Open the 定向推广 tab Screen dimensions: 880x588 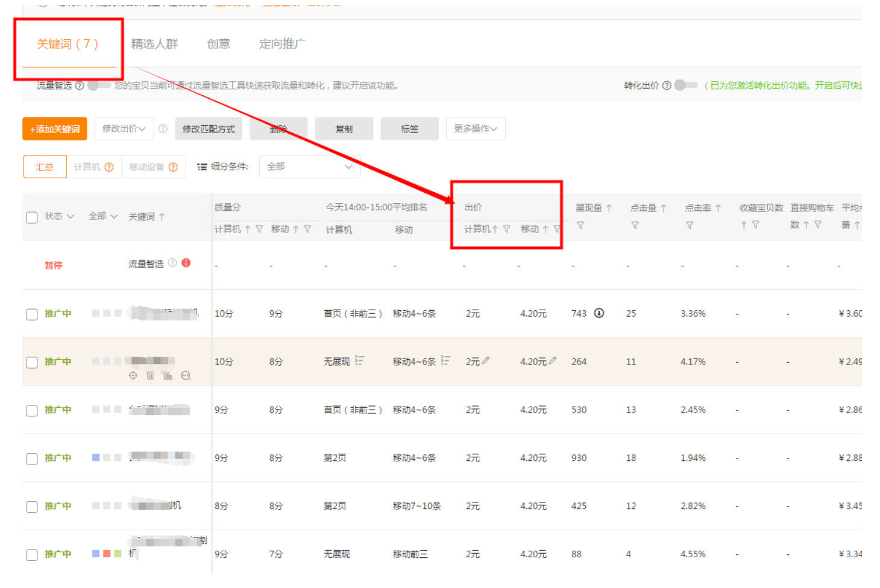[x=282, y=44]
